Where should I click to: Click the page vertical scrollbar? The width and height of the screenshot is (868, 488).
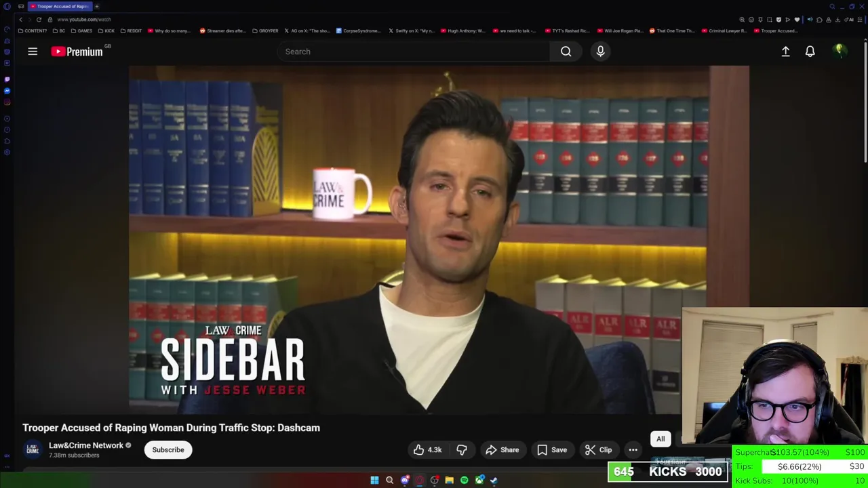[865, 102]
